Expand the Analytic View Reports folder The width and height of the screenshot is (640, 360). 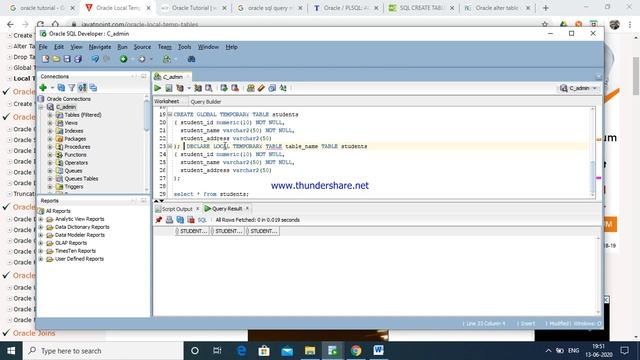(x=40, y=219)
